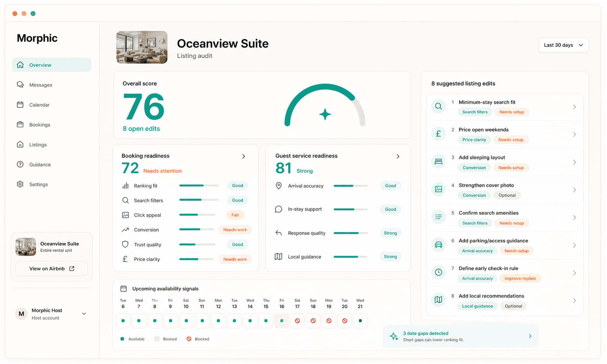Screen dimensions: 607x364
Task: Click the Overview home icon
Action: [x=20, y=65]
